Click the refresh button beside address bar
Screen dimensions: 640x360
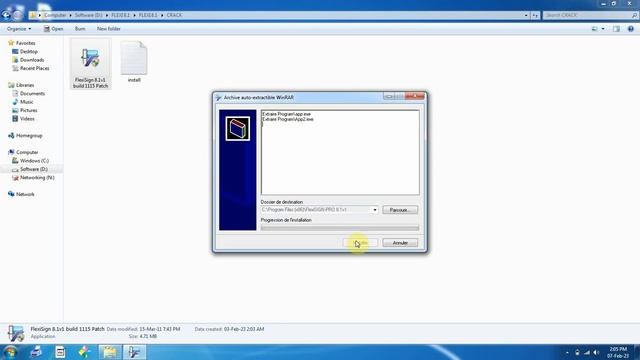pos(535,15)
